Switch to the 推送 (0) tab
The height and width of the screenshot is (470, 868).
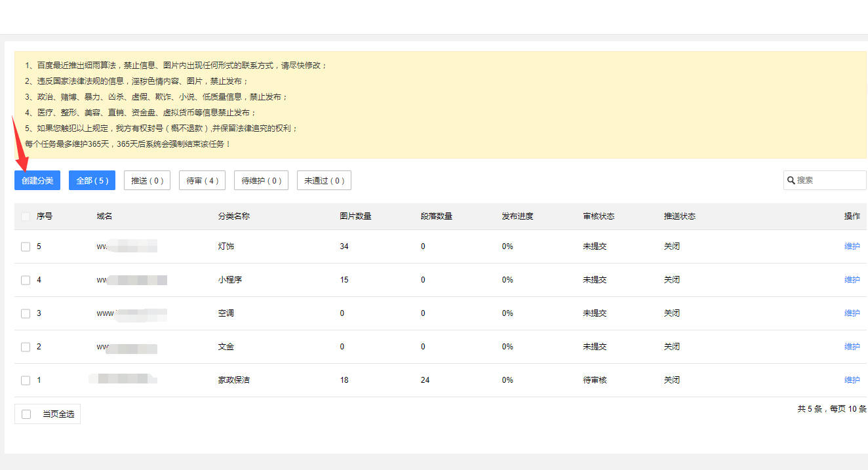(x=147, y=180)
